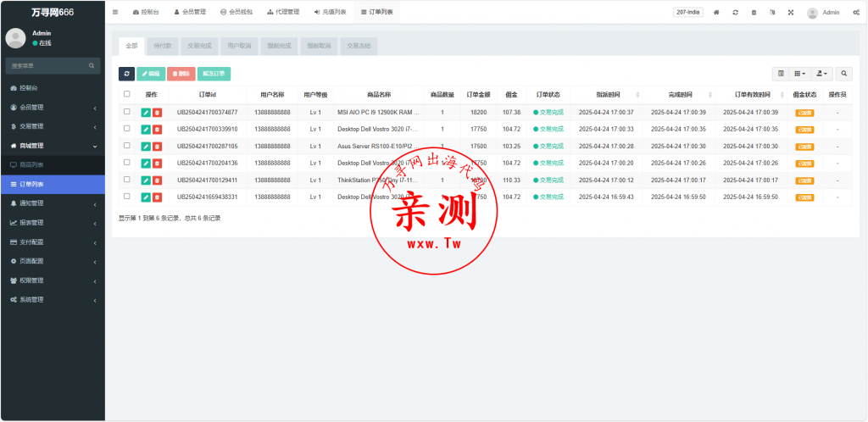The height and width of the screenshot is (422, 868).
Task: Click the red 删除 button
Action: coord(181,74)
